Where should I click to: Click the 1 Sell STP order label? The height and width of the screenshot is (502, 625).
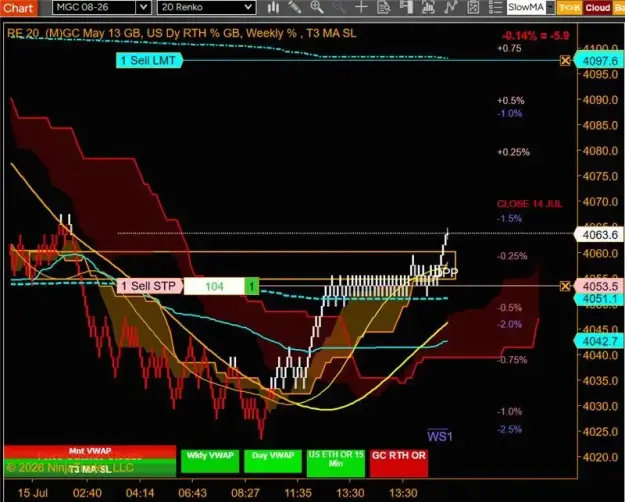click(x=150, y=286)
